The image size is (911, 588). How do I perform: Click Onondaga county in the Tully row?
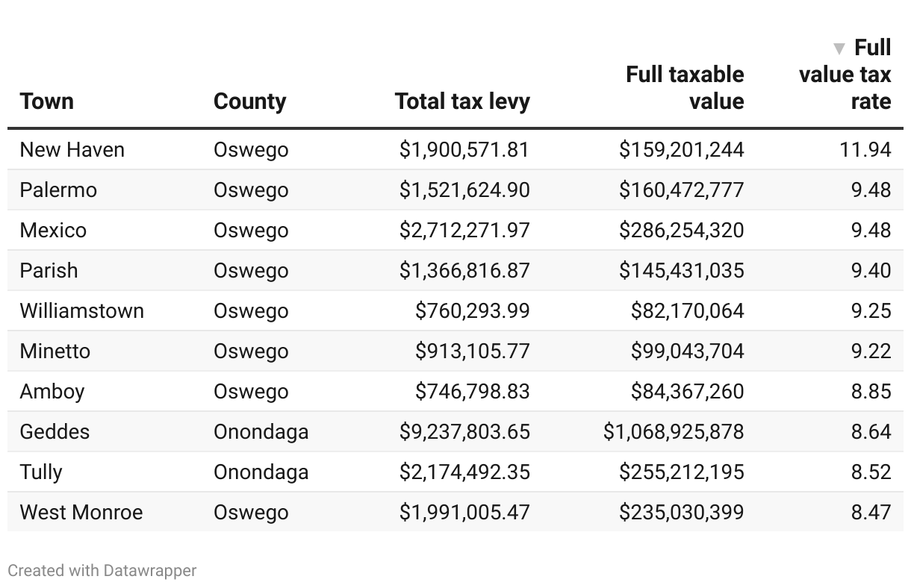pos(261,472)
